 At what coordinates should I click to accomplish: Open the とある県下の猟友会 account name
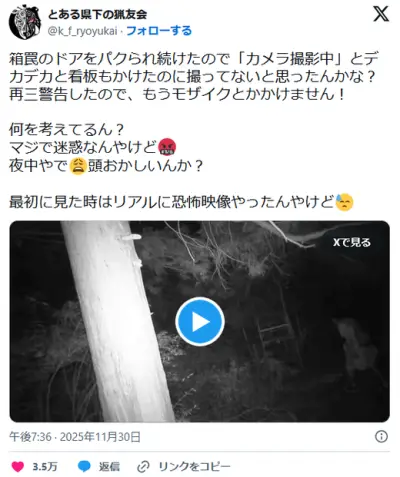point(97,14)
